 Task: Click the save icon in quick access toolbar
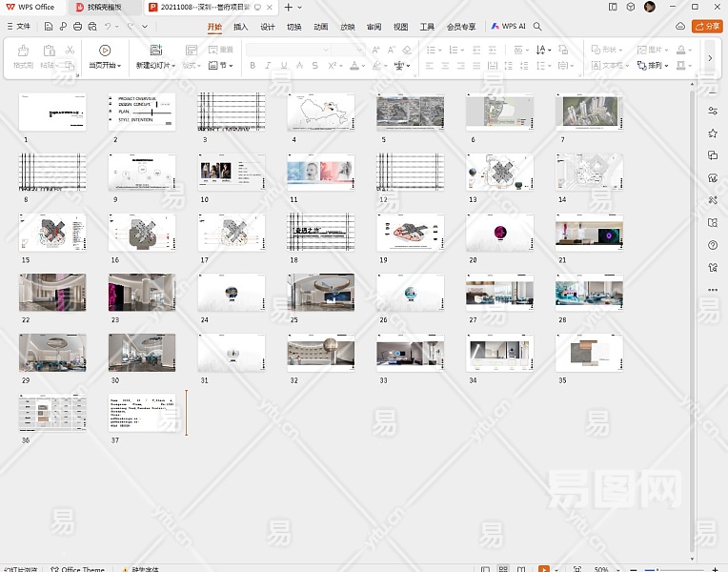(49, 27)
